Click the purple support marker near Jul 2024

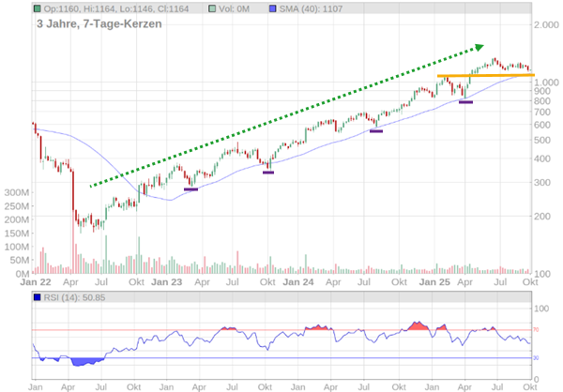coord(376,131)
